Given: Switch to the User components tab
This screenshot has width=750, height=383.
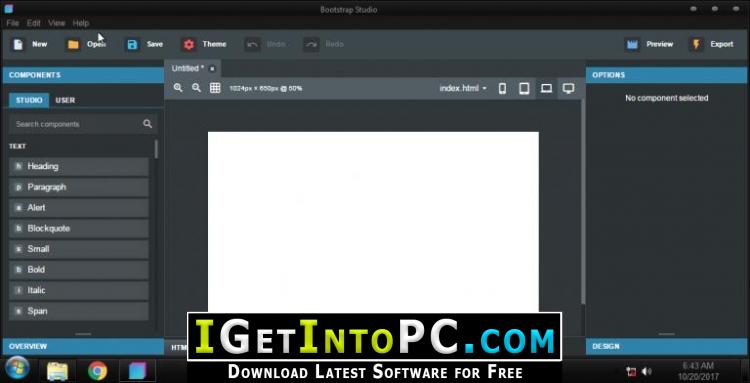Looking at the screenshot, I should point(65,100).
